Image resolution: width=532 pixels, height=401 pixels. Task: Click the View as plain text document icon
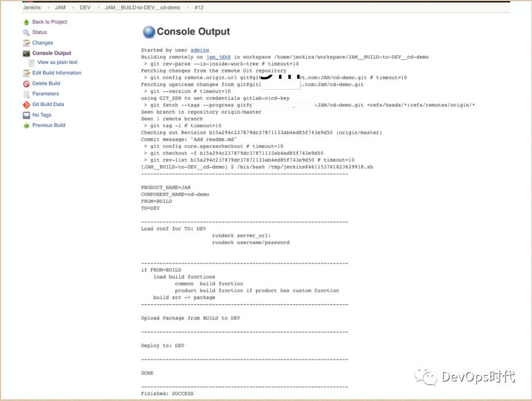pyautogui.click(x=32, y=63)
